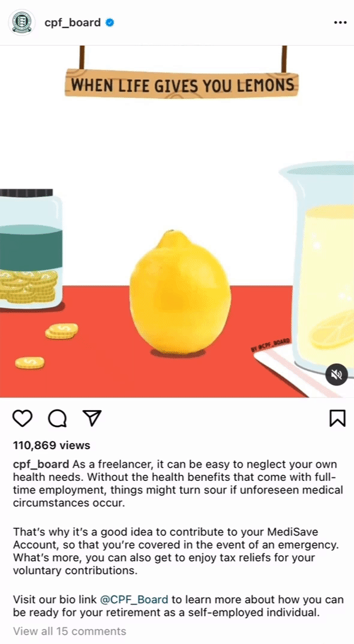The width and height of the screenshot is (354, 644).
Task: Open comments via the speech bubble icon
Action: pos(57,418)
